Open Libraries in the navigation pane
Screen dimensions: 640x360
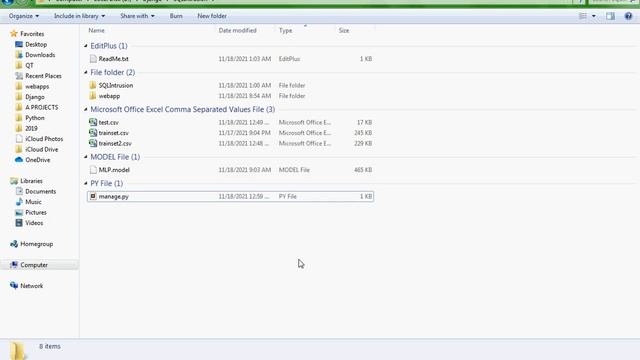[x=31, y=181]
